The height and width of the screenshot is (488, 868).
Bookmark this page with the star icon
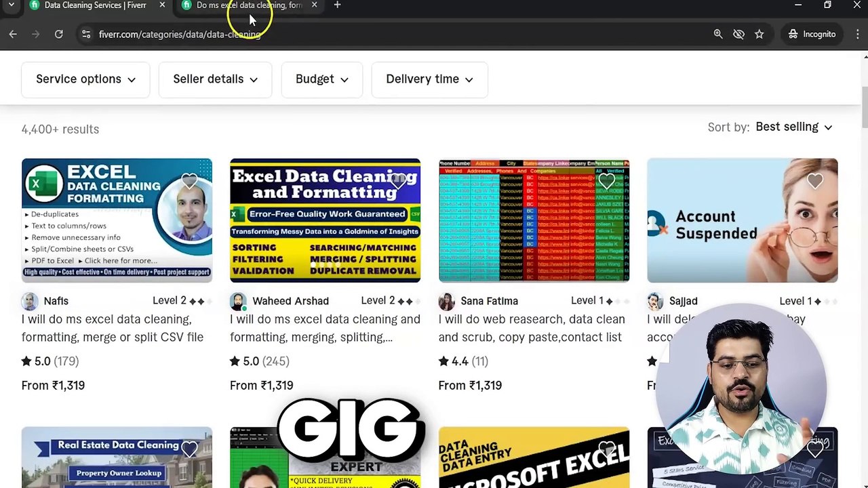point(759,34)
